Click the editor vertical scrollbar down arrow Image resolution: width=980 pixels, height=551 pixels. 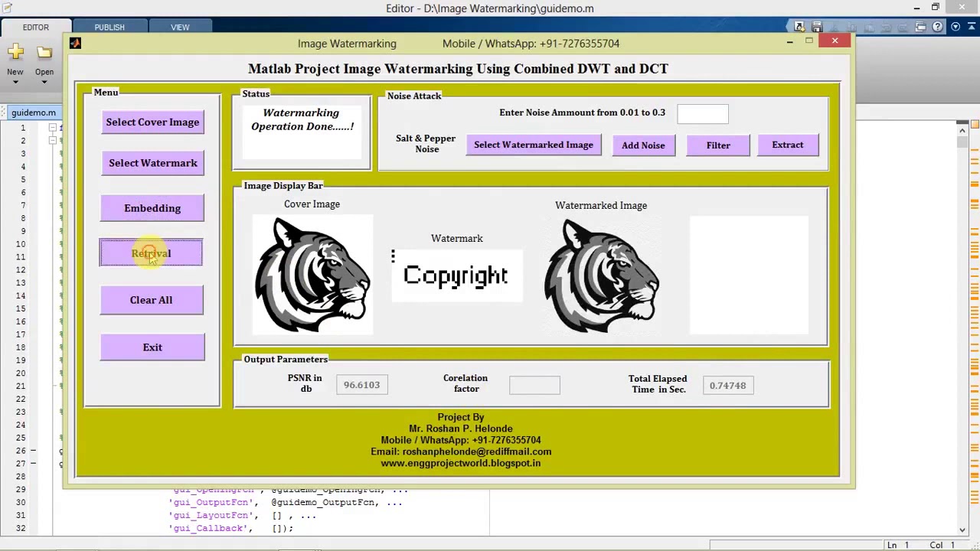tap(962, 530)
